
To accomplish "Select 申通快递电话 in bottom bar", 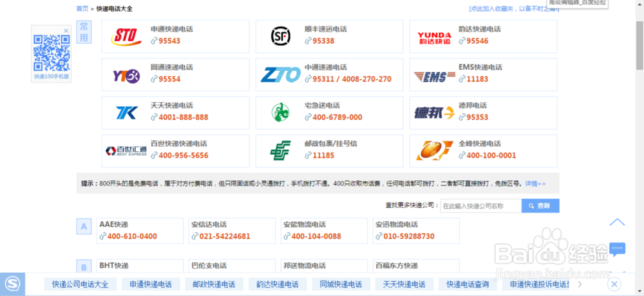I will tap(151, 284).
